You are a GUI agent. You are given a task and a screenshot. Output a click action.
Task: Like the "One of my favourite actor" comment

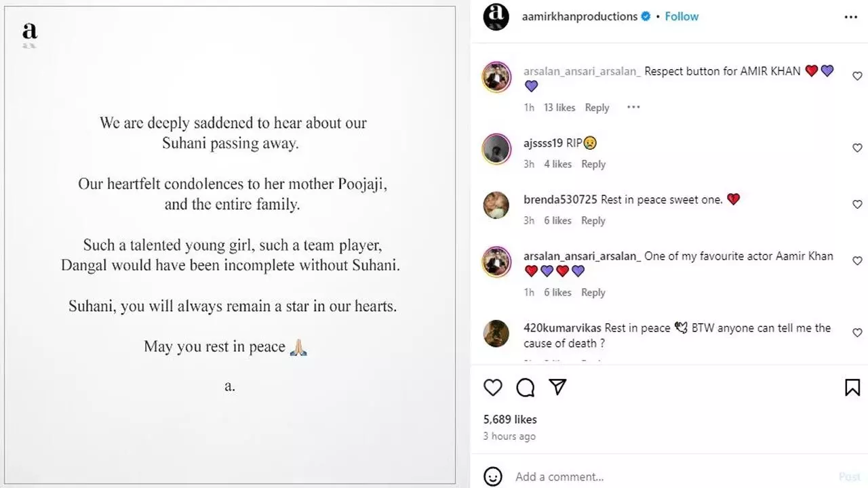point(857,261)
